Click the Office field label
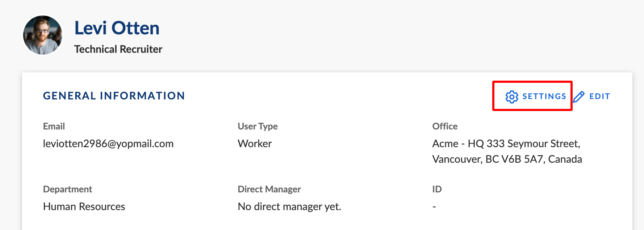 tap(445, 126)
